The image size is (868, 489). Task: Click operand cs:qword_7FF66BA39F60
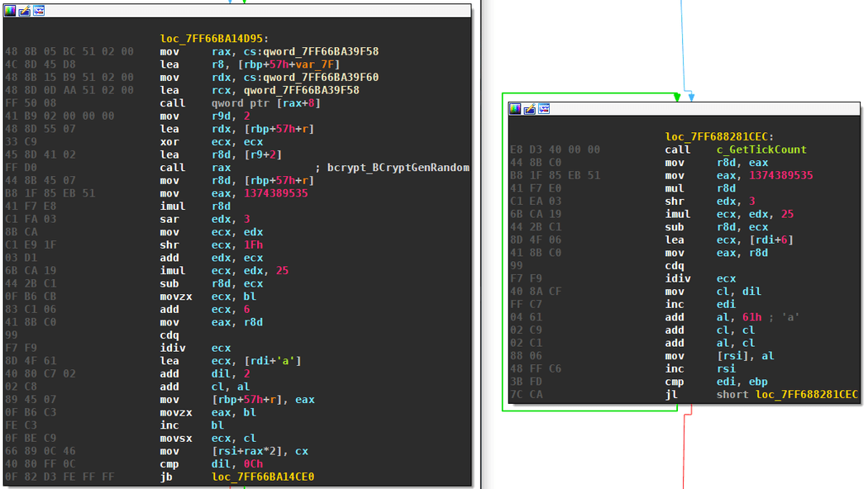(x=311, y=78)
